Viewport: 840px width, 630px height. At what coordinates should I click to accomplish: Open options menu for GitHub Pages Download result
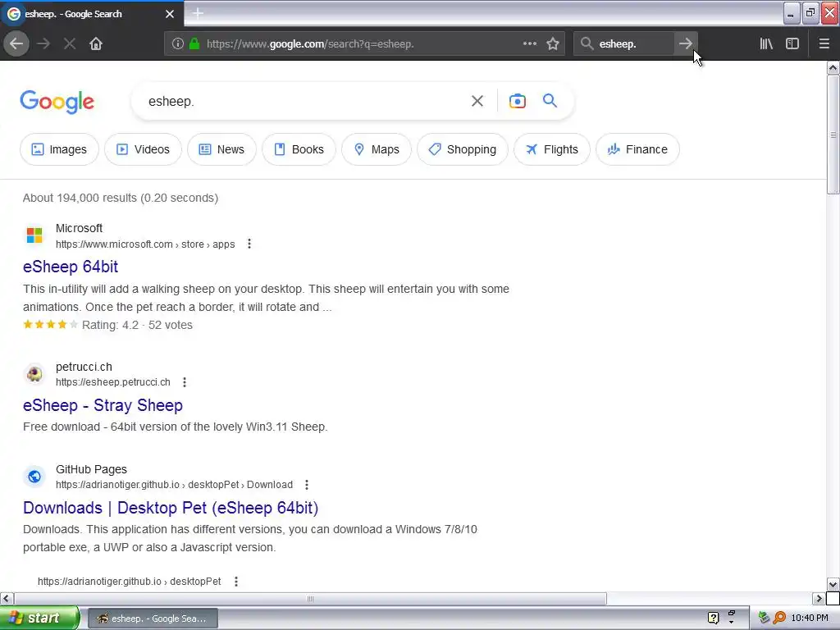307,485
